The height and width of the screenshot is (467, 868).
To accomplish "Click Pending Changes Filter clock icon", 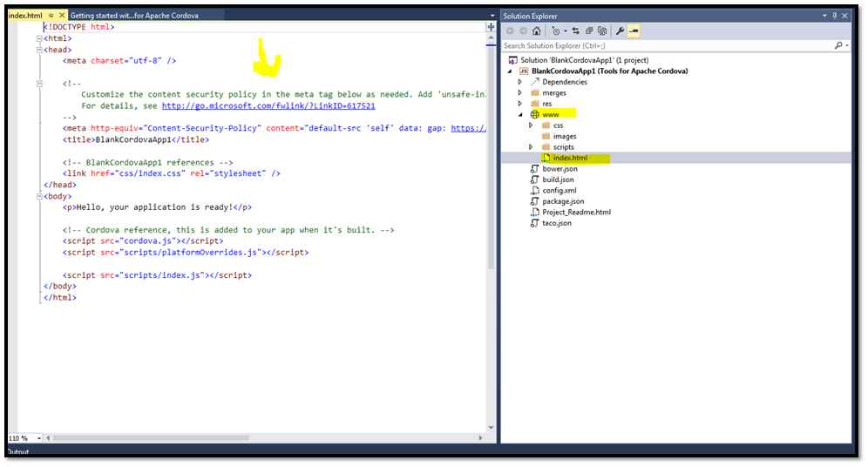I will click(555, 30).
